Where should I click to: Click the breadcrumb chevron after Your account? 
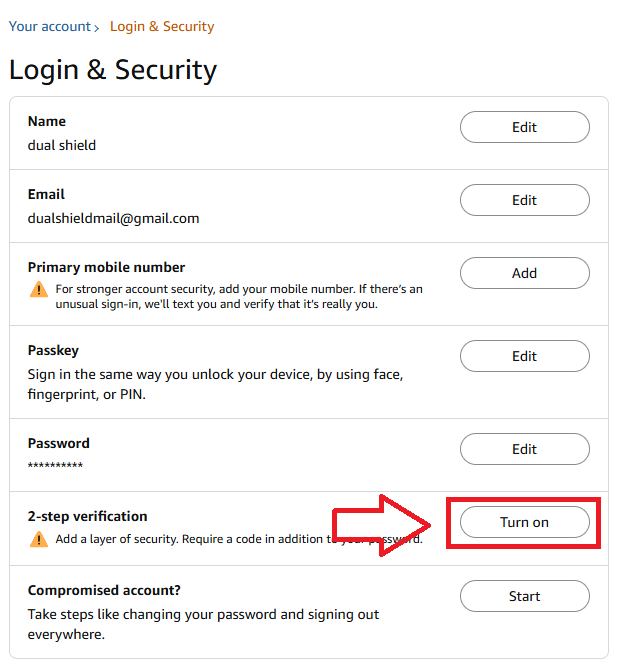97,27
